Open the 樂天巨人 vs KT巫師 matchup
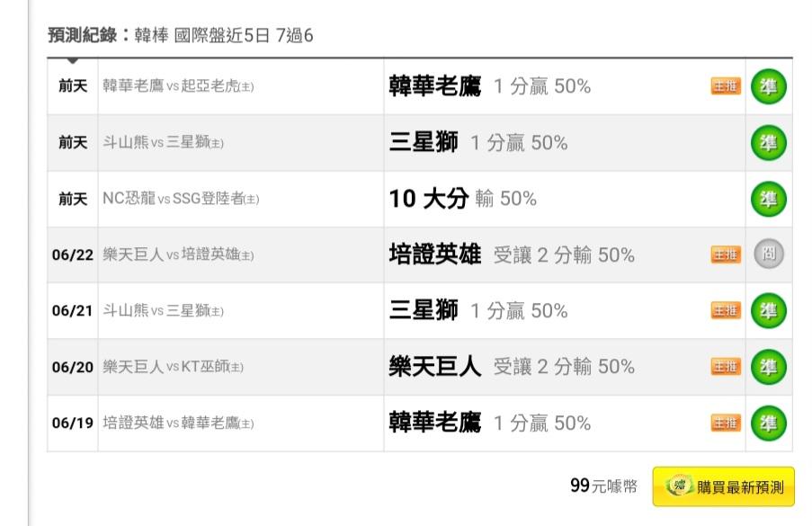 point(173,367)
